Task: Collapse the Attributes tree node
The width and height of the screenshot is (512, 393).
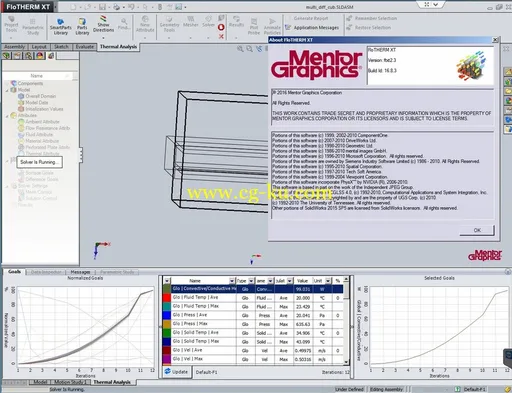Action: pos(7,116)
